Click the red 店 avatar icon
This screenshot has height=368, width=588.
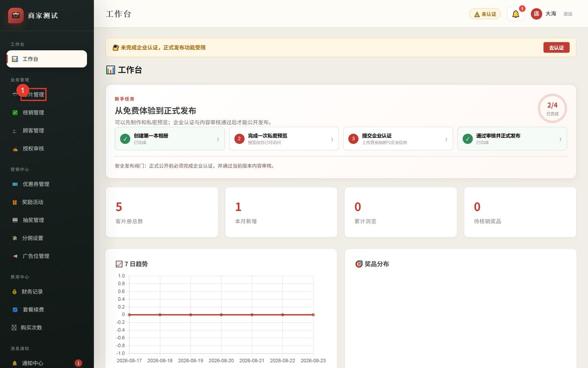536,14
